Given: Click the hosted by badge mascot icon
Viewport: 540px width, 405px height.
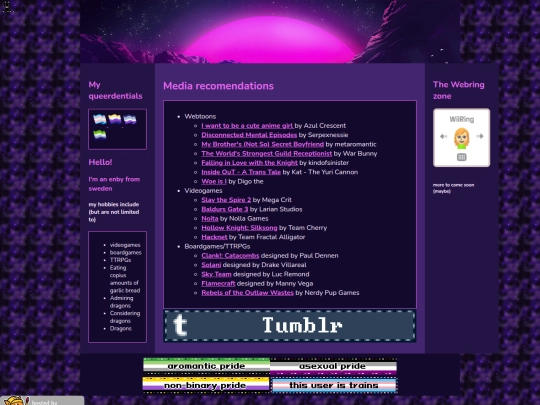Looking at the screenshot, I should coord(15,401).
